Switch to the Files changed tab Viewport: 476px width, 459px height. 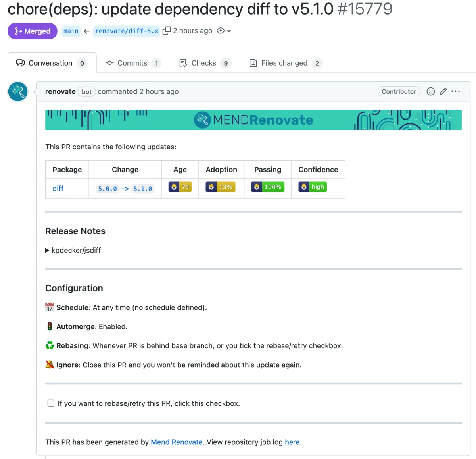[284, 63]
